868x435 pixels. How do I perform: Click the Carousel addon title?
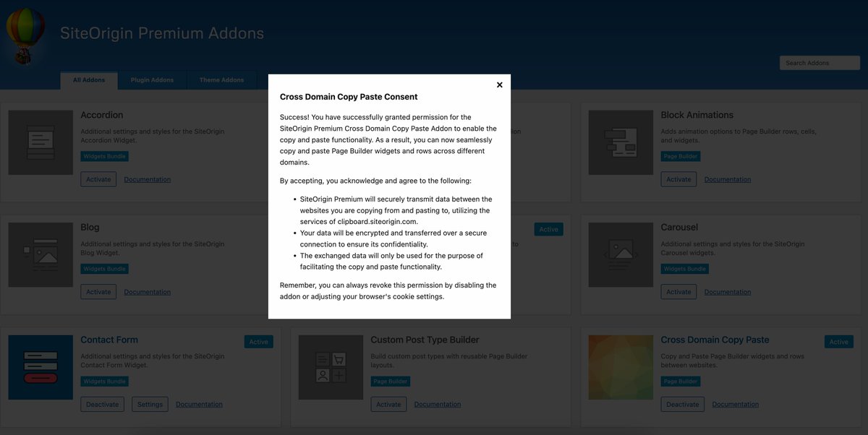pos(680,227)
